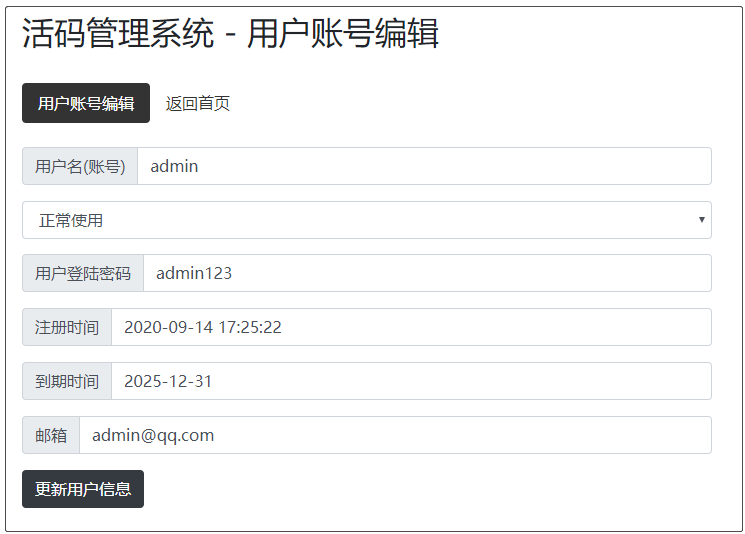Expand the 正常使用 status dropdown
The width and height of the screenshot is (745, 534).
366,220
